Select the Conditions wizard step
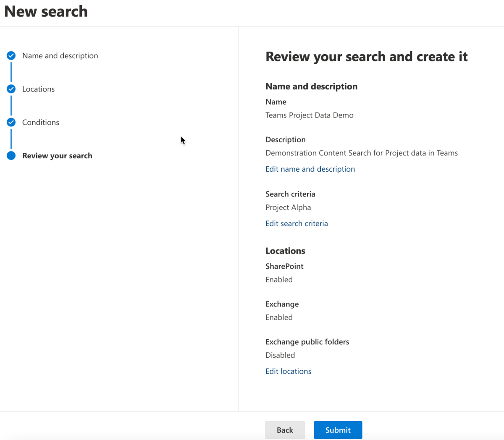Image resolution: width=504 pixels, height=440 pixels. coord(40,122)
